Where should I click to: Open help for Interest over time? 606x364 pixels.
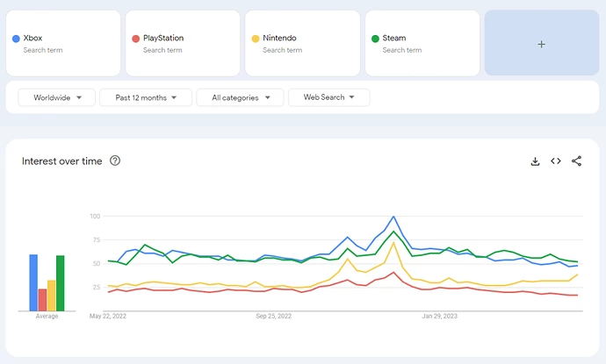click(115, 161)
